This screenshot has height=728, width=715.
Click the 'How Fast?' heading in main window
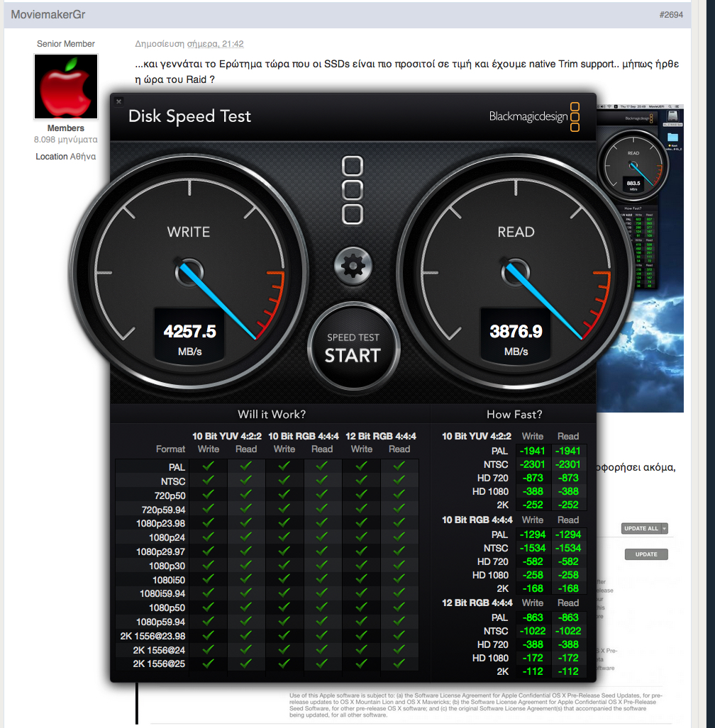pos(514,414)
